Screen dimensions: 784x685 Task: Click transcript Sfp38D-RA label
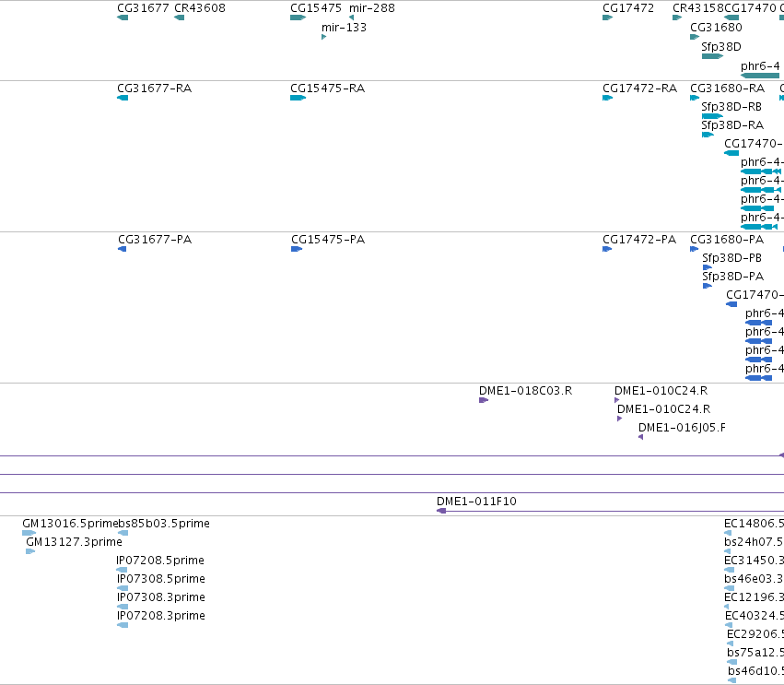pos(732,125)
